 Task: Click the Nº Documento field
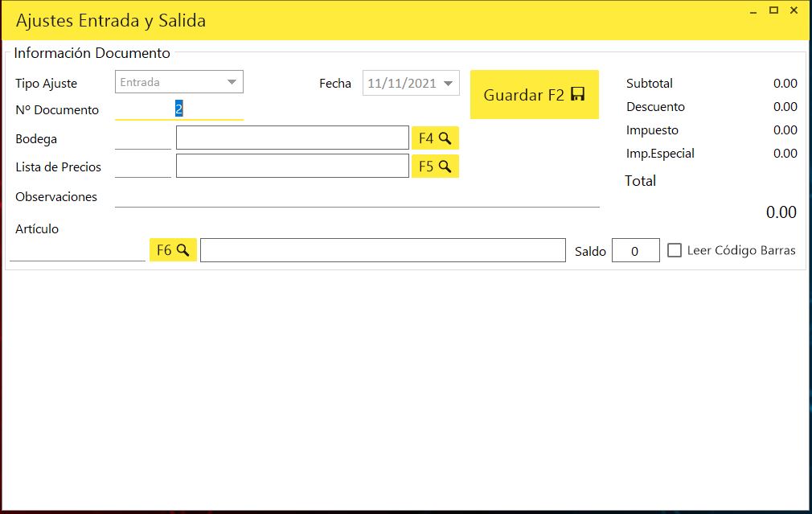click(x=178, y=109)
